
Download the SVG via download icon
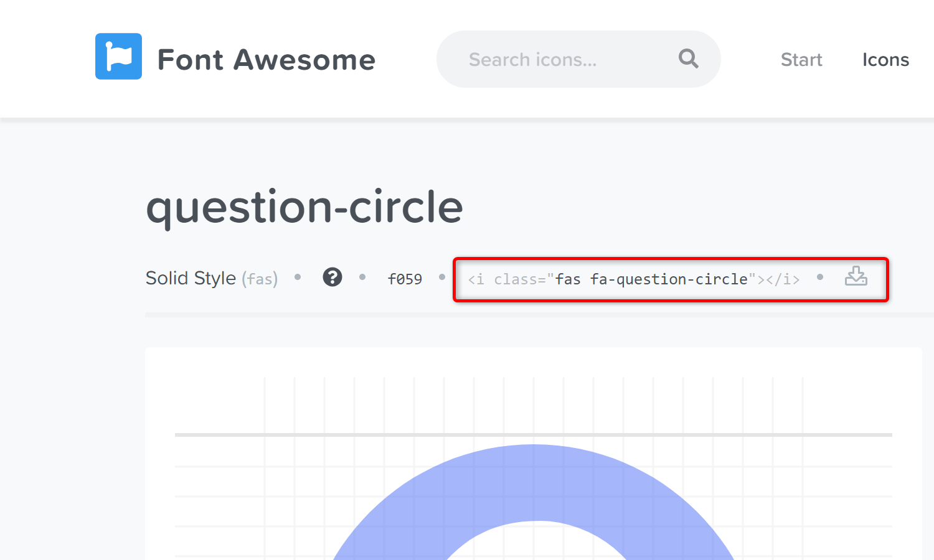click(856, 276)
